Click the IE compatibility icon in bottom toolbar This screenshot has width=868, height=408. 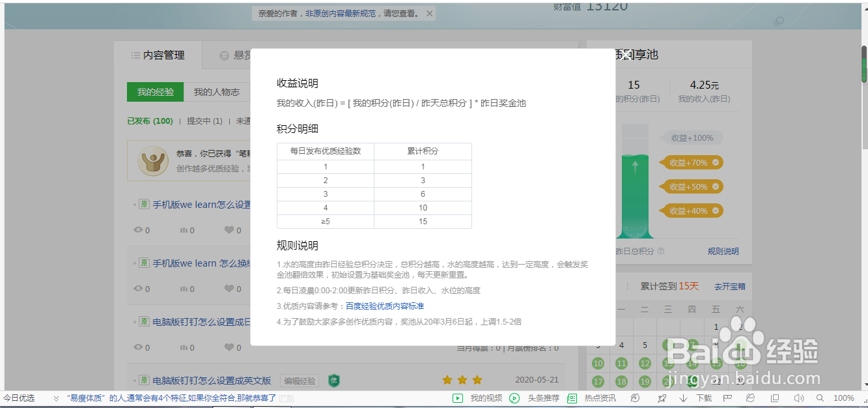[750, 398]
